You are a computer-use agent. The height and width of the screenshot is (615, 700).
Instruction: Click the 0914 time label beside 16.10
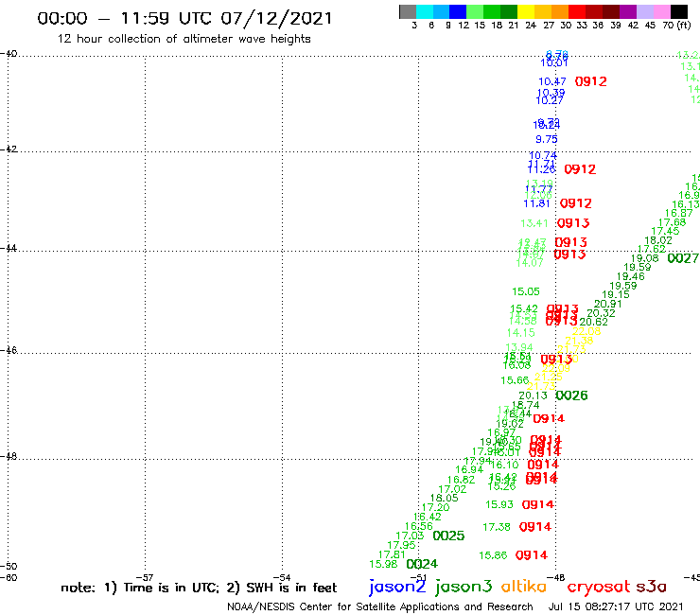(543, 465)
